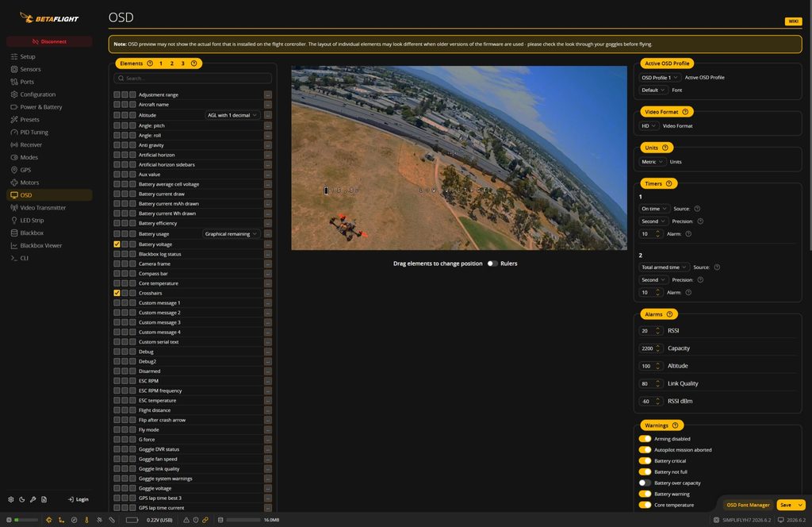Click Login in the sidebar footer

click(x=79, y=499)
